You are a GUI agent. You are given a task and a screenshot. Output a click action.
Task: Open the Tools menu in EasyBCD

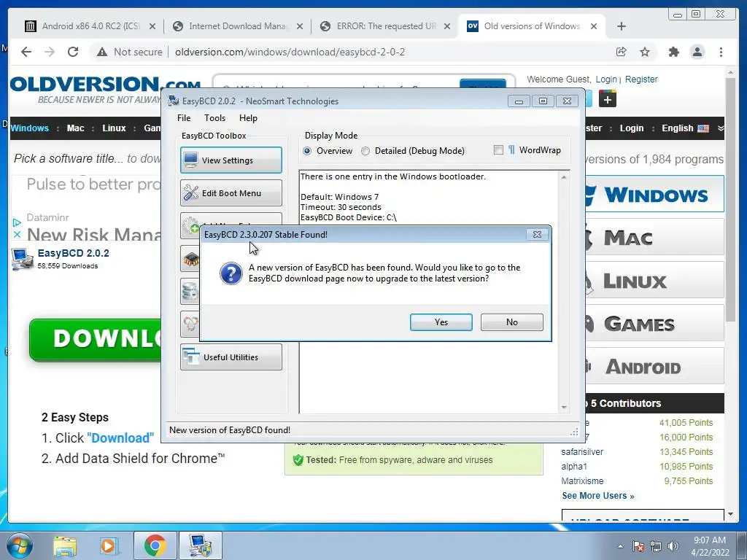point(215,118)
